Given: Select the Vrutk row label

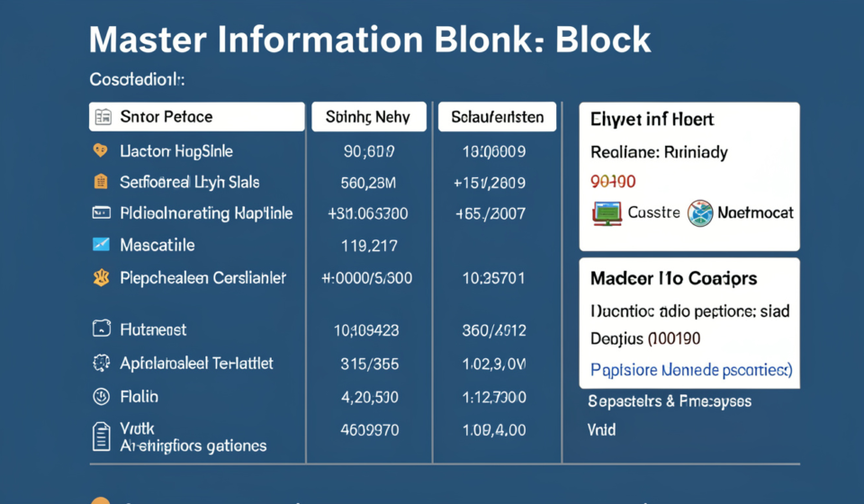Looking at the screenshot, I should 137,428.
